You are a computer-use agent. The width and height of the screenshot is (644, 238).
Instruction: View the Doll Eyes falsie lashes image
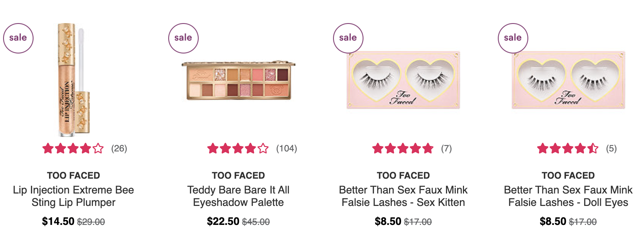coord(568,80)
